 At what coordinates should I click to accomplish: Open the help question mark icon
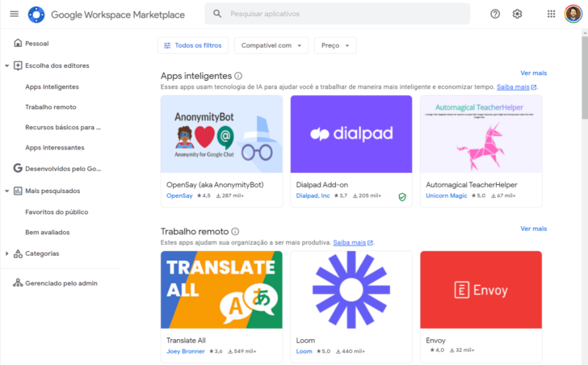pos(495,14)
